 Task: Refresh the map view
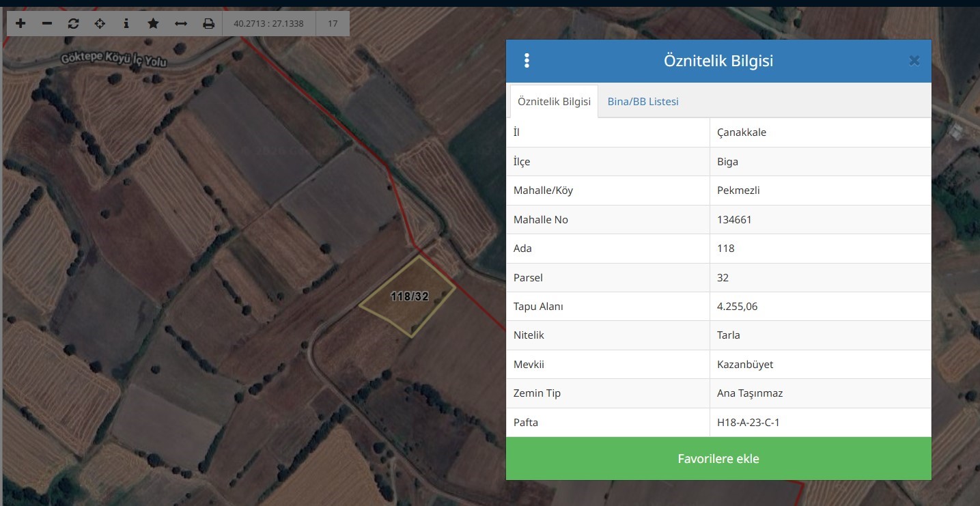(74, 23)
